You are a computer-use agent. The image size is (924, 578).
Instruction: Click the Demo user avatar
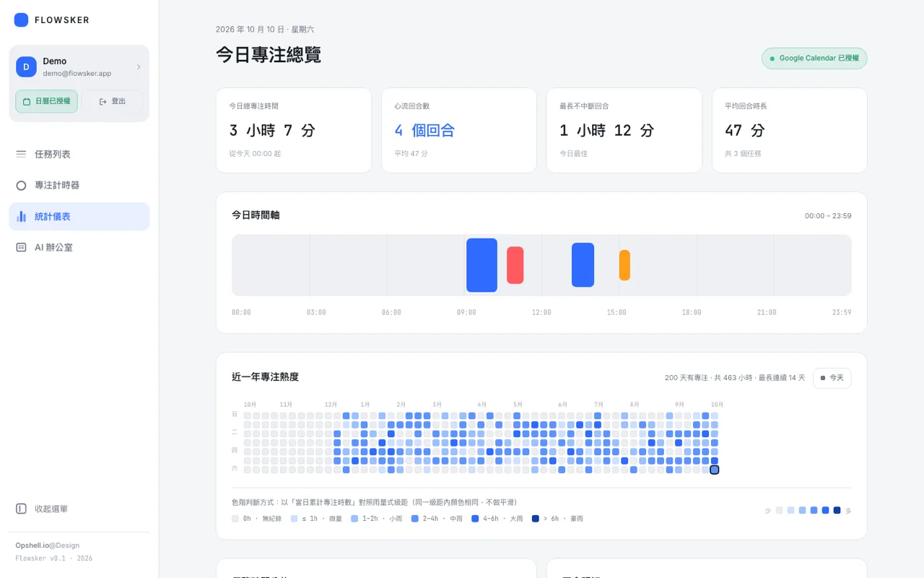[26, 67]
